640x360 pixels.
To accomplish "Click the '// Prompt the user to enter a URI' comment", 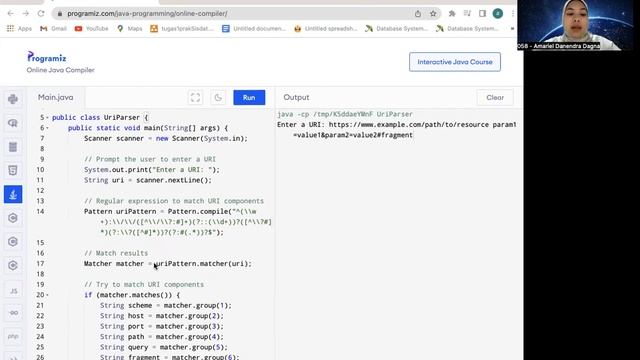I will 150,159.
